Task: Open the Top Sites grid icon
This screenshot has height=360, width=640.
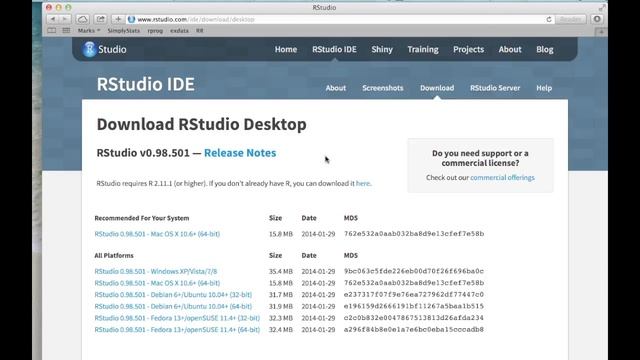Action: [66, 31]
